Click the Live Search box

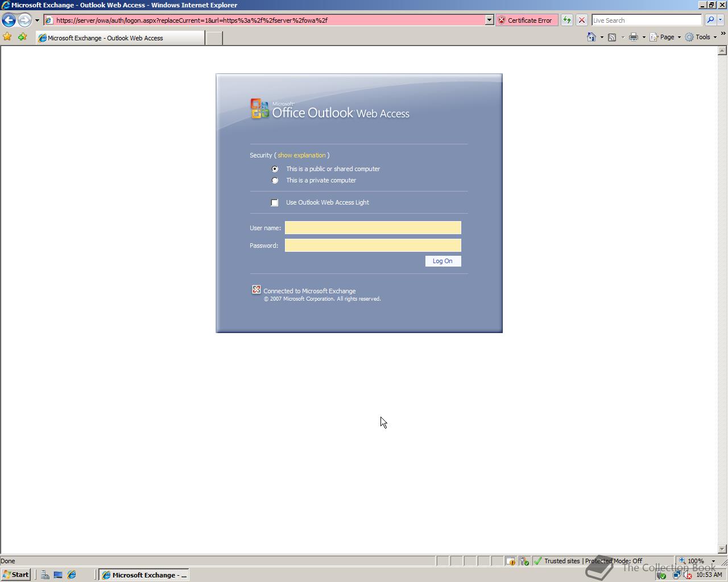point(647,20)
